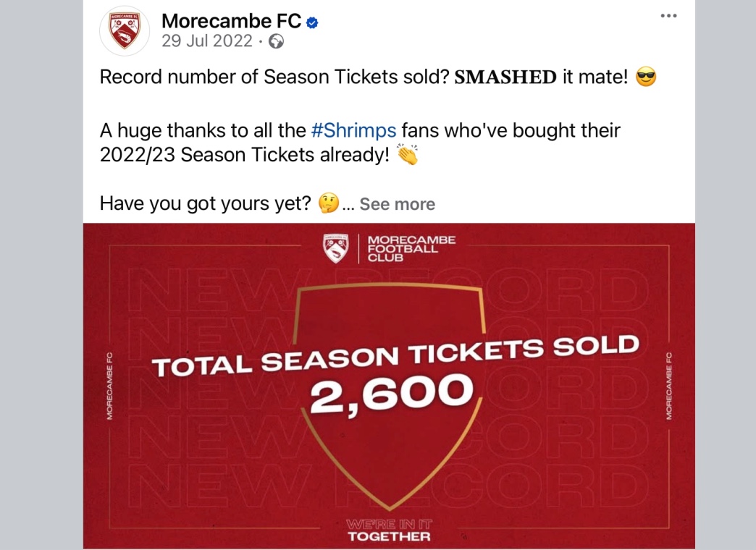Click the 29 Jul 2022 post date
Viewport: 756px width, 550px height.
click(x=207, y=41)
